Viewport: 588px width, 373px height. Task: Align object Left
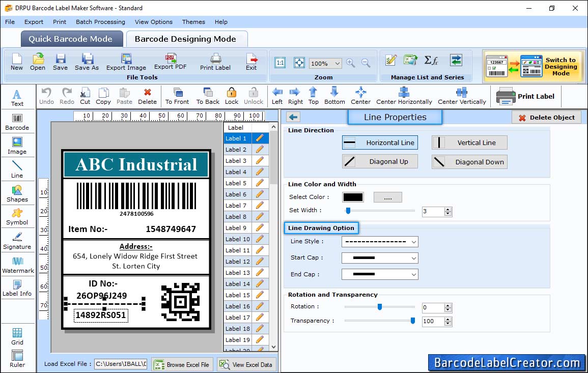(277, 96)
